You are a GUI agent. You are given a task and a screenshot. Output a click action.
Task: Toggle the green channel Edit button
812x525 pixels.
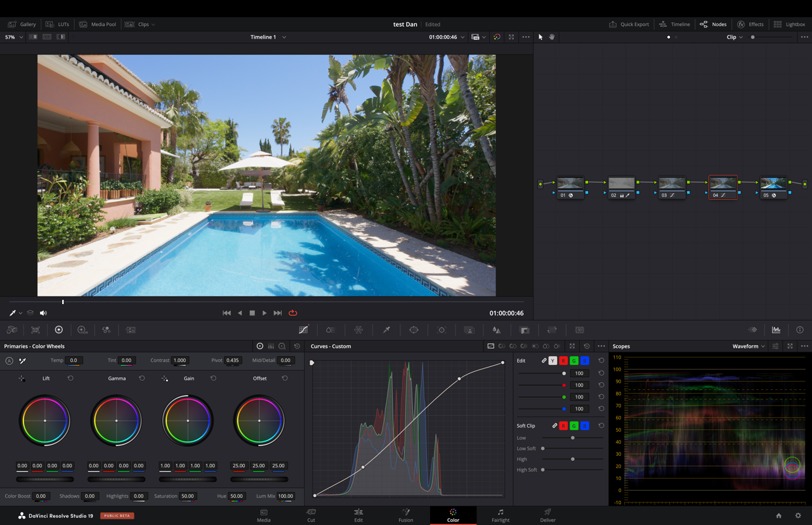574,361
